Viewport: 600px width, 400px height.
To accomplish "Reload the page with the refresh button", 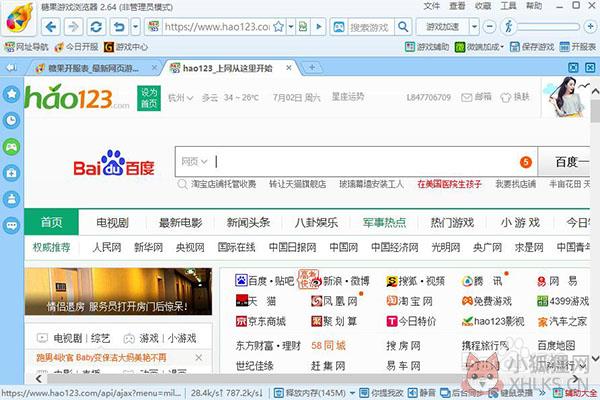I will pyautogui.click(x=96, y=27).
